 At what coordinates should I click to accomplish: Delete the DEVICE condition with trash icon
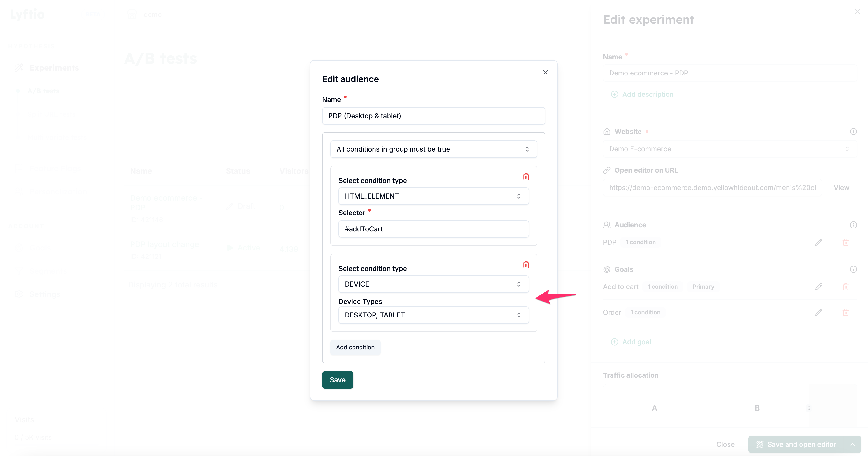[526, 265]
